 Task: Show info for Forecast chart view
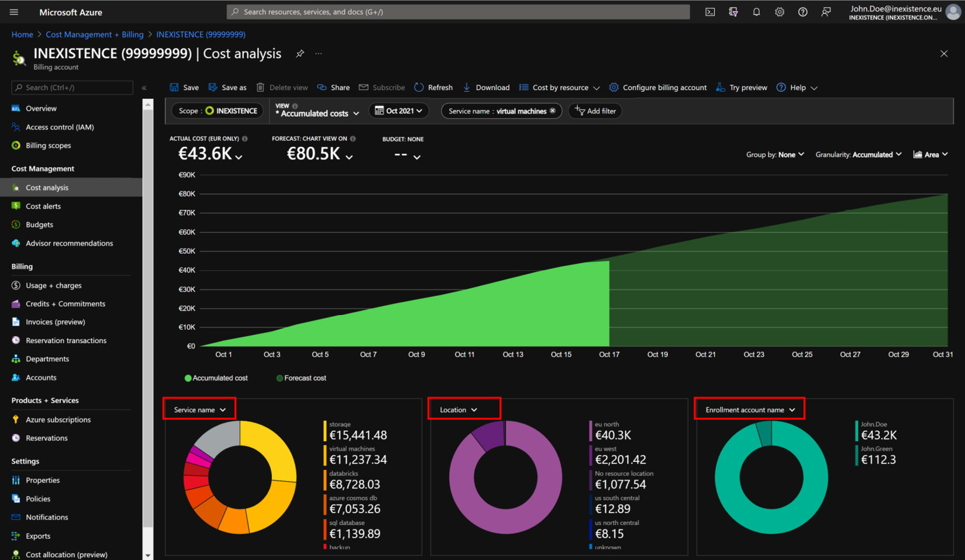click(x=353, y=139)
